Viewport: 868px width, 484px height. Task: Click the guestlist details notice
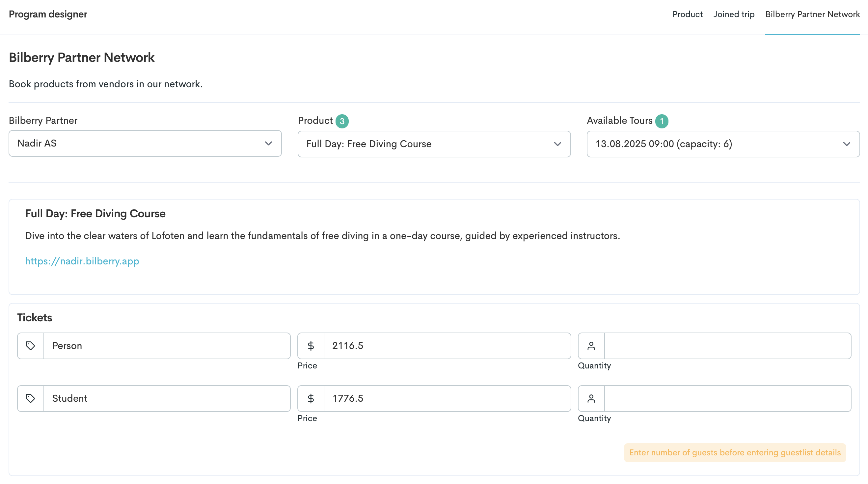point(735,452)
